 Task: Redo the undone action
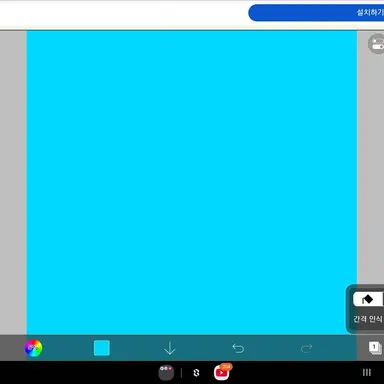306,348
